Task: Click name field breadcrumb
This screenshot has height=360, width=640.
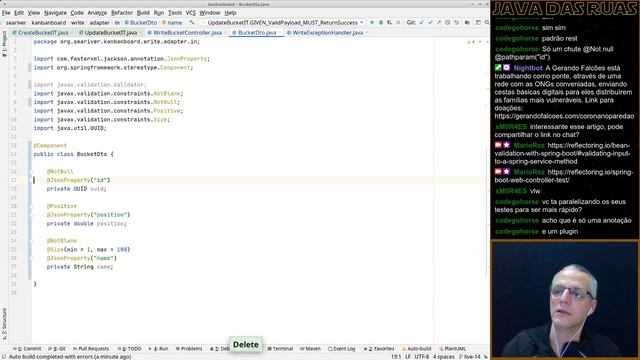Action: click(172, 22)
